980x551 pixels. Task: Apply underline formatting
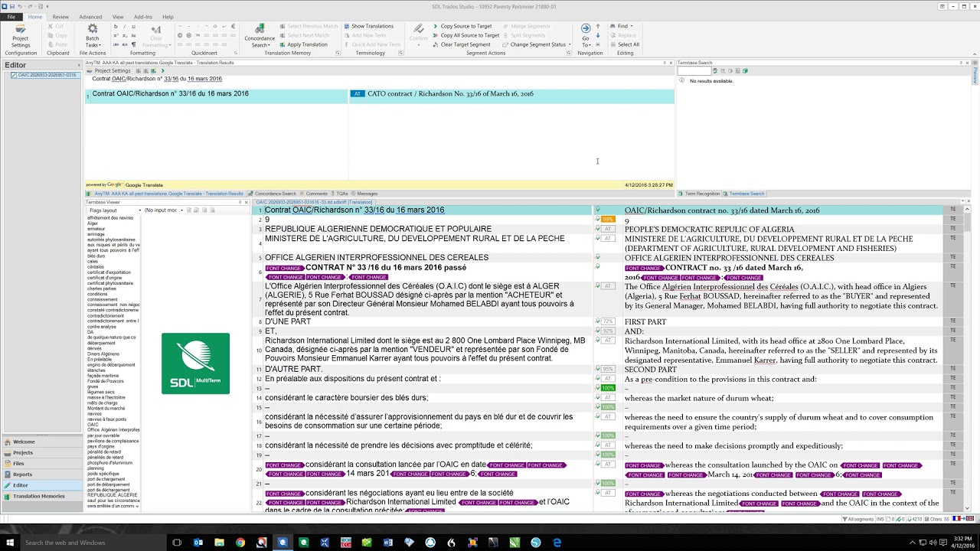click(133, 26)
